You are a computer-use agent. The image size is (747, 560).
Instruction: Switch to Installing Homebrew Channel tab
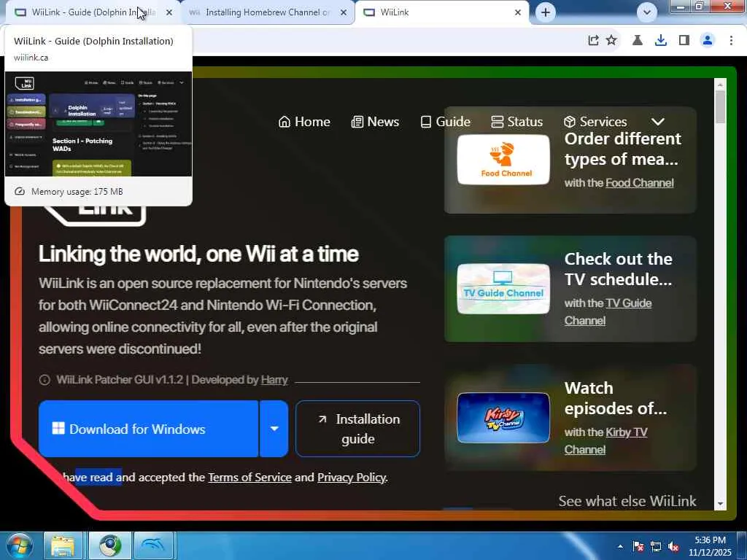(x=267, y=12)
